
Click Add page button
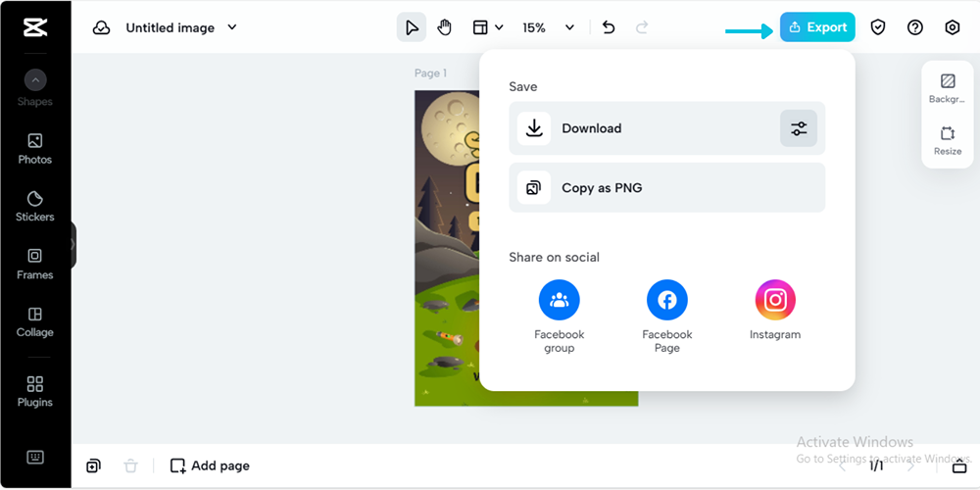[x=210, y=465]
